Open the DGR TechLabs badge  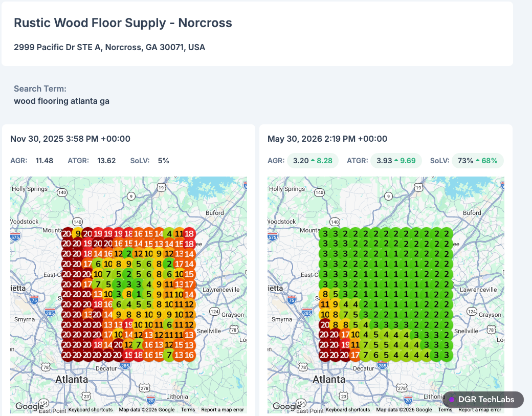[483, 400]
